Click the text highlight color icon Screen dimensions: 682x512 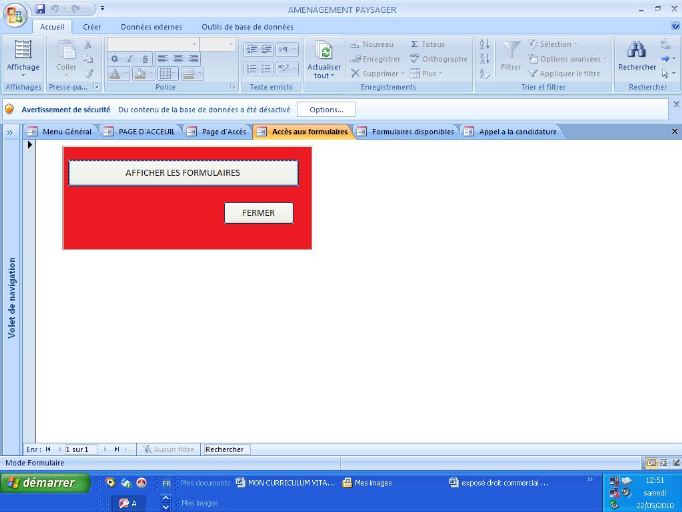coord(283,68)
